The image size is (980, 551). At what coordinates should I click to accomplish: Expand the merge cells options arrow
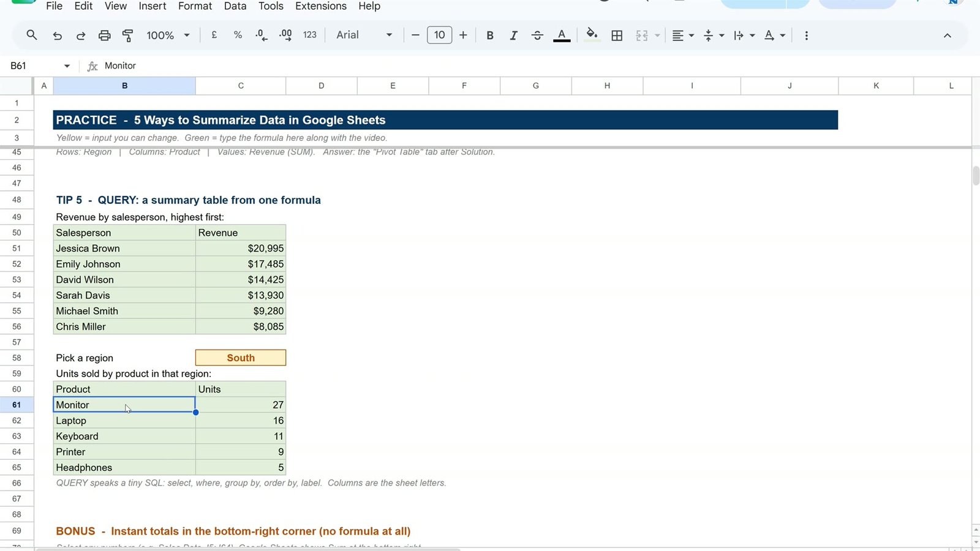[x=657, y=36]
